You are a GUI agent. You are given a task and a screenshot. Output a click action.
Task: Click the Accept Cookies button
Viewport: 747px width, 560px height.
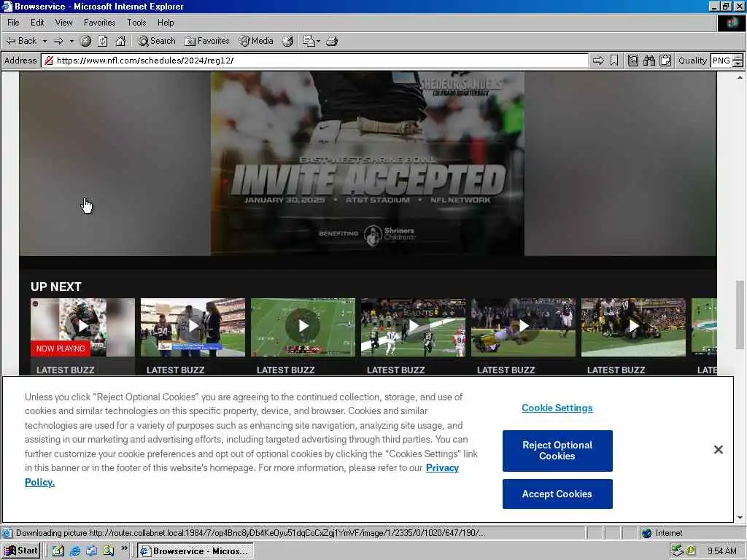click(x=557, y=494)
